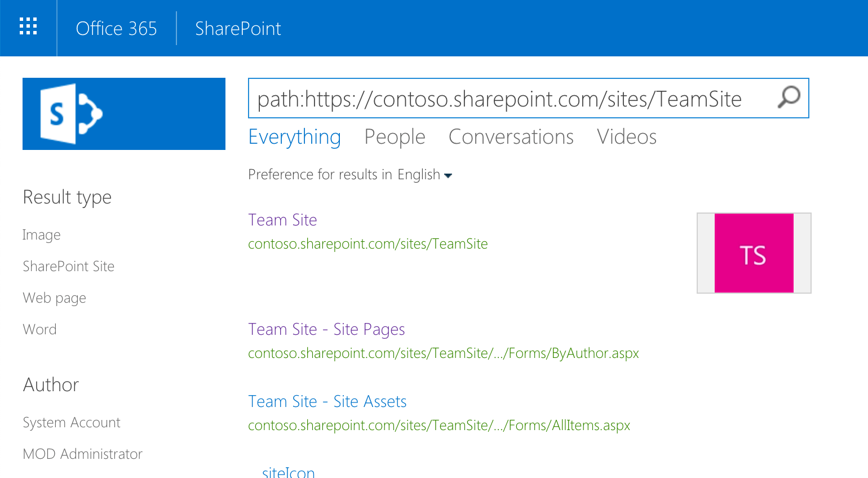Click the ByAuthor.aspx result URL

coord(444,353)
